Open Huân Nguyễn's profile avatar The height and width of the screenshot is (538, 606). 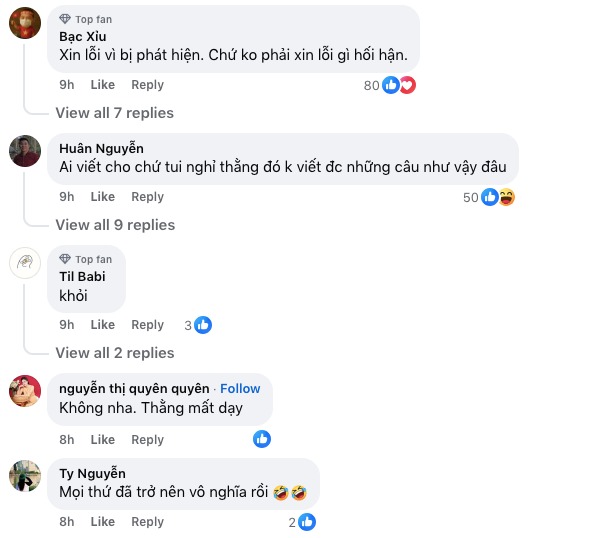25,150
